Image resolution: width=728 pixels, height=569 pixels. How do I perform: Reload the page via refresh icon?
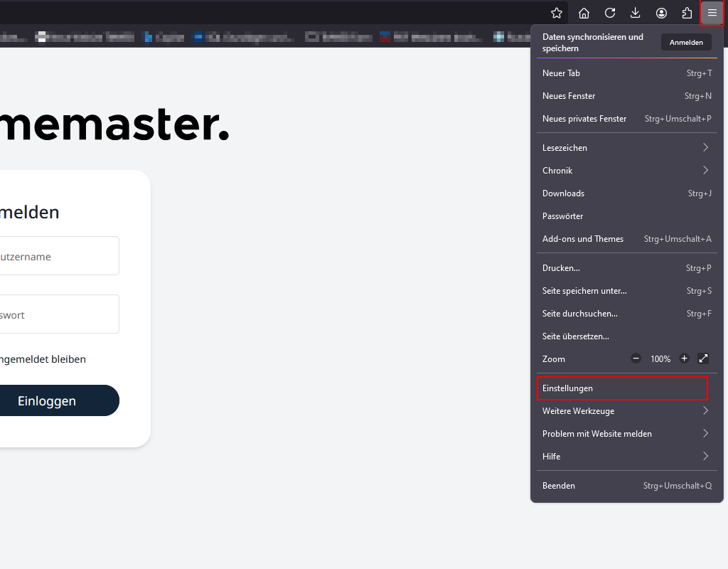[x=609, y=13]
